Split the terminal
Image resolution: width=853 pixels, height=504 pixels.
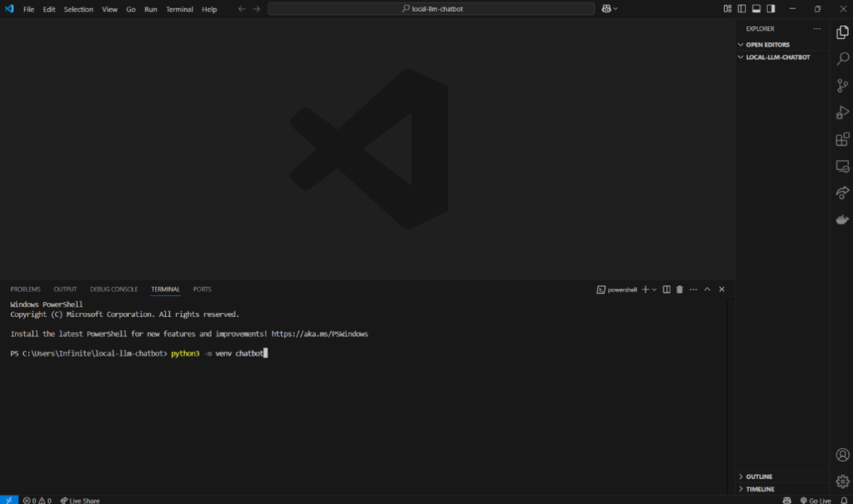[x=666, y=290]
